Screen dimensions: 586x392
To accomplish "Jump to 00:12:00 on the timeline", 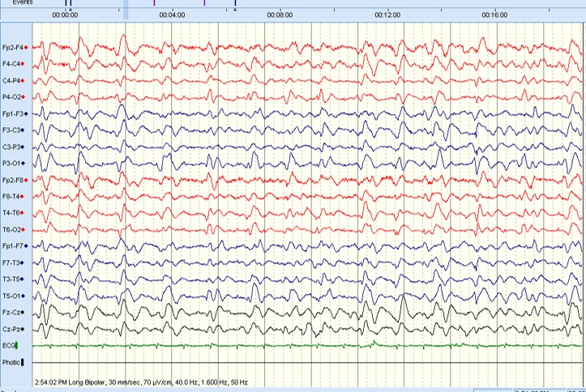I will (x=388, y=15).
